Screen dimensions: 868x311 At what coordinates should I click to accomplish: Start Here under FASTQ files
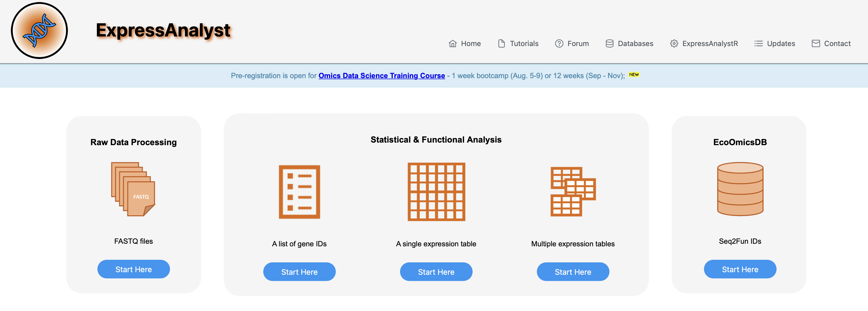click(133, 269)
